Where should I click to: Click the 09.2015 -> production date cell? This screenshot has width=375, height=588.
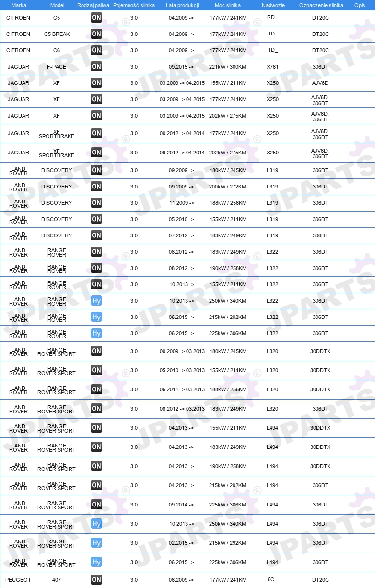(181, 67)
